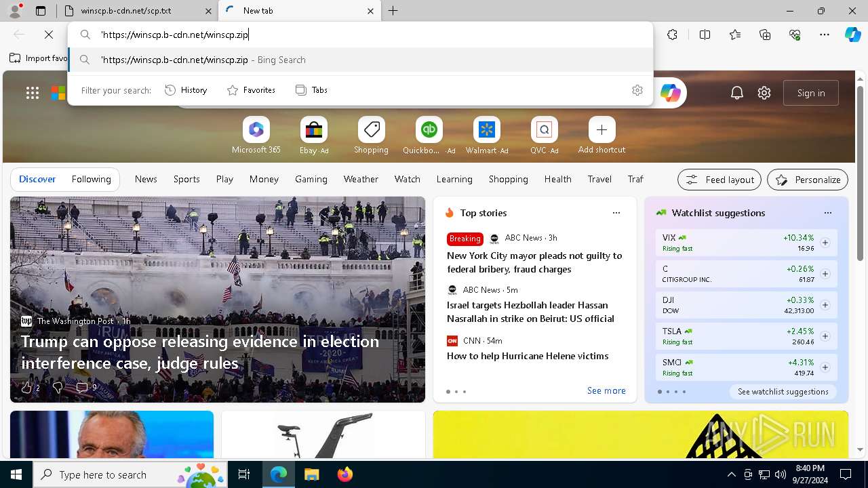Open New York City mayor story
Viewport: 868px width, 488px height.
(x=534, y=262)
